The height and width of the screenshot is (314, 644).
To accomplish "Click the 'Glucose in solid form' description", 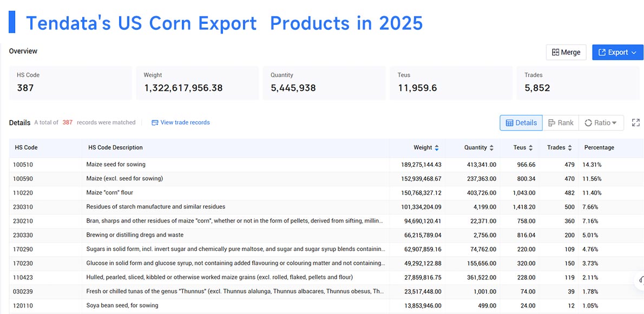I will tap(235, 263).
